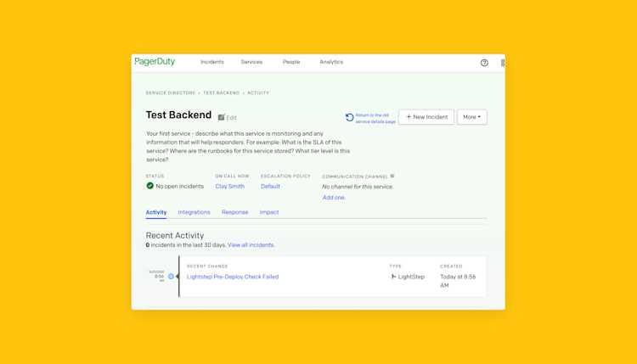The height and width of the screenshot is (364, 637).
Task: Click the green No open incidents status icon
Action: tap(149, 186)
